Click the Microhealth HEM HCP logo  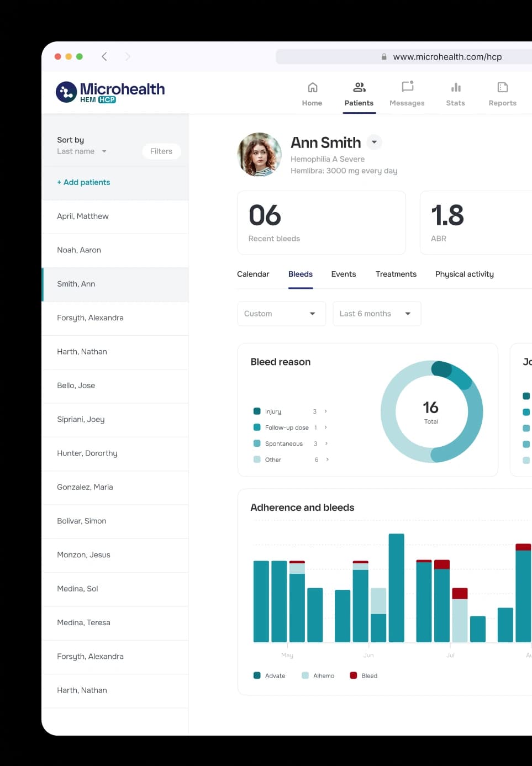(110, 91)
